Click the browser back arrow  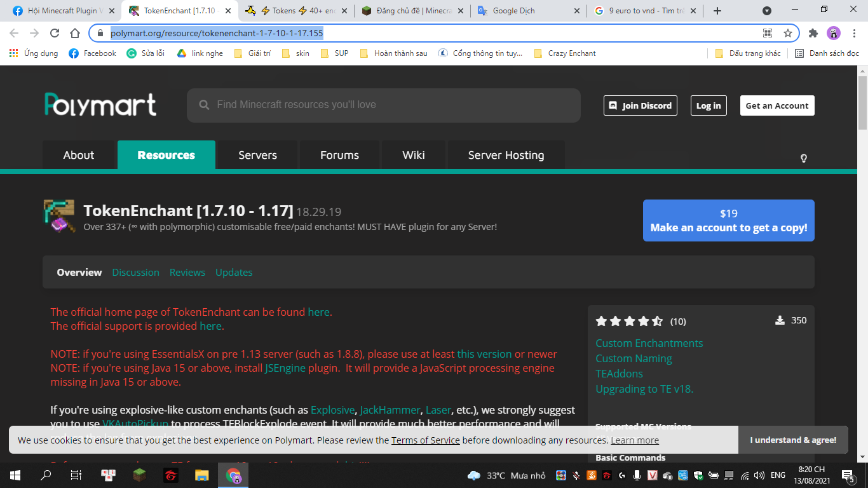[14, 33]
